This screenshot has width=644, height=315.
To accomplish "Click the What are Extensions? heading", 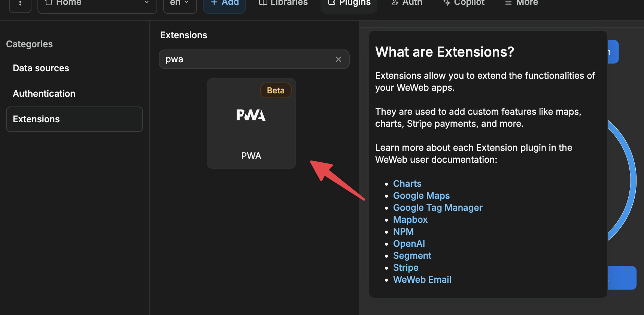I will (x=445, y=52).
